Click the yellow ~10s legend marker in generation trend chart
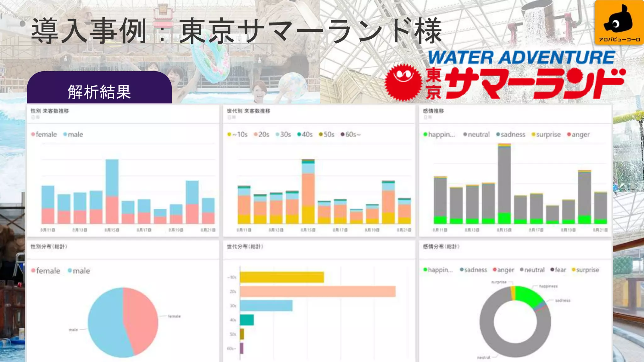 pyautogui.click(x=229, y=134)
